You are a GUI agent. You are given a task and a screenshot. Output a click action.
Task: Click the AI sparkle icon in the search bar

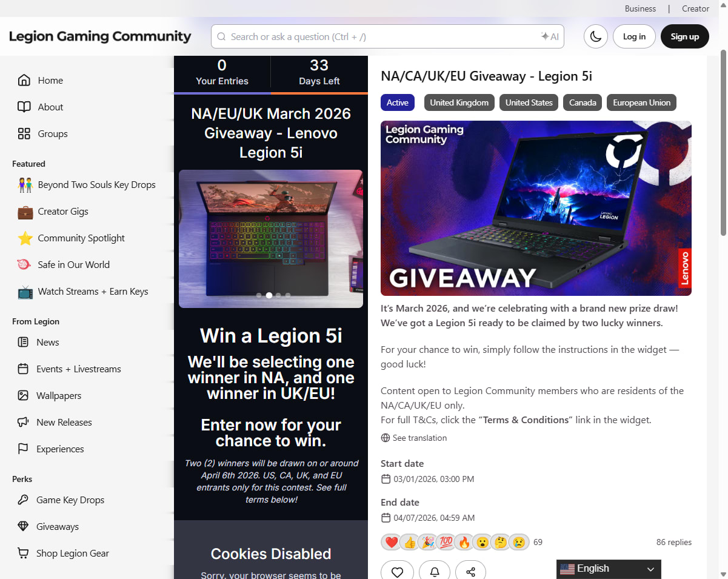[x=550, y=36]
